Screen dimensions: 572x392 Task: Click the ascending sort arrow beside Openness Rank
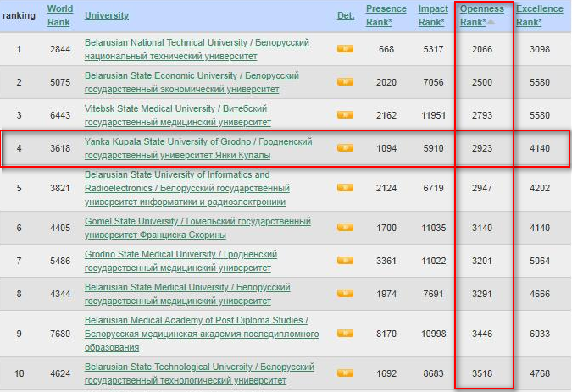tap(491, 22)
